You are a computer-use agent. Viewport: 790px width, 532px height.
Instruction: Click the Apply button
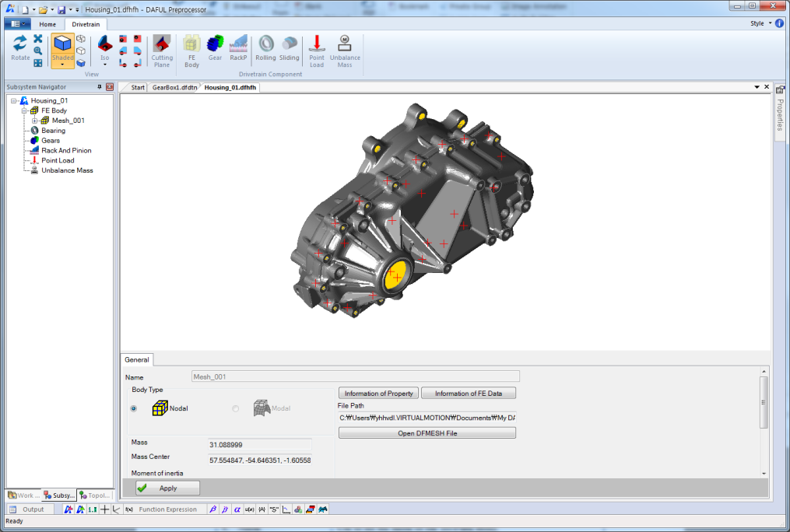tap(167, 488)
